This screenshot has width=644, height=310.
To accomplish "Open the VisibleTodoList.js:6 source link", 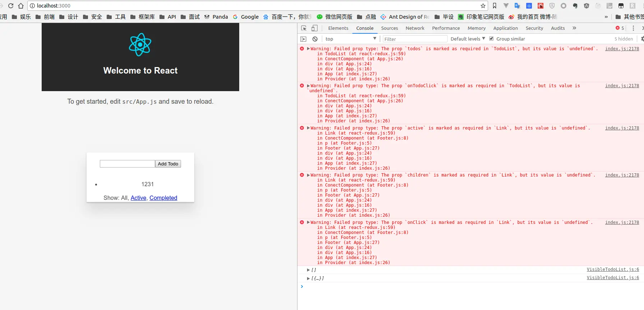I will pyautogui.click(x=613, y=269).
